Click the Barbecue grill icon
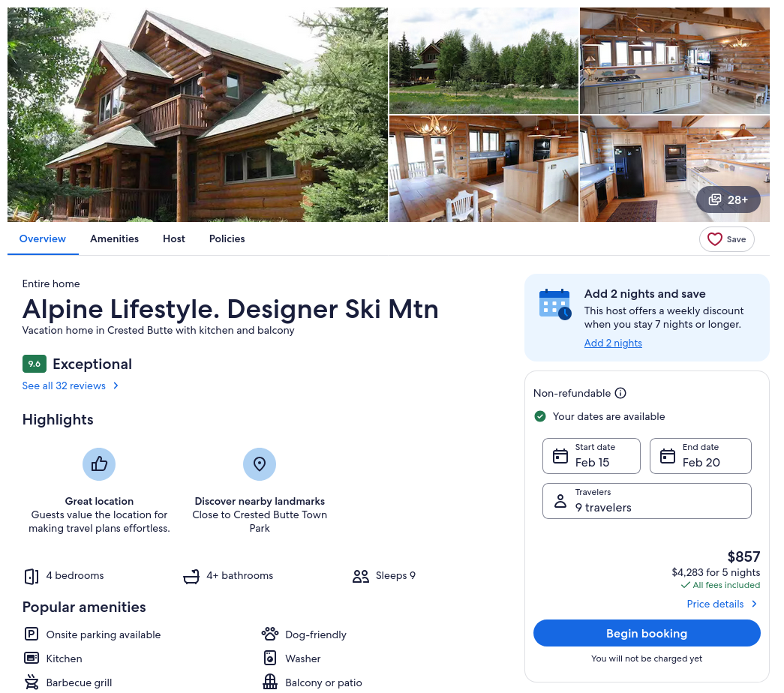This screenshot has width=784, height=693. coord(32,682)
